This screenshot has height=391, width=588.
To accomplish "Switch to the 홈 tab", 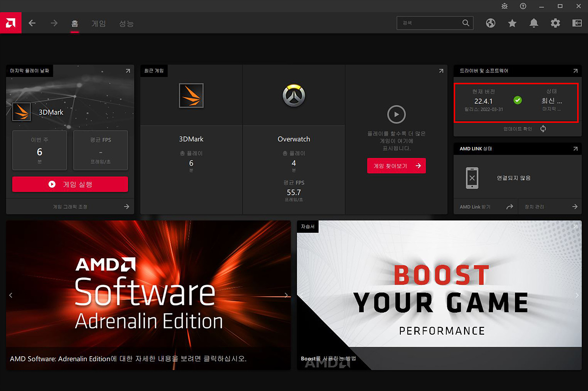I will (74, 24).
